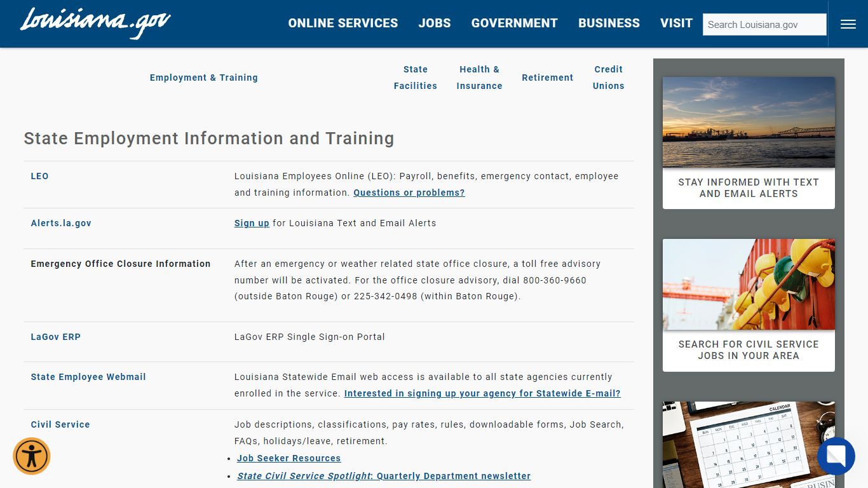Open the GOVERNMENT section
Image resolution: width=868 pixels, height=488 pixels.
(514, 23)
